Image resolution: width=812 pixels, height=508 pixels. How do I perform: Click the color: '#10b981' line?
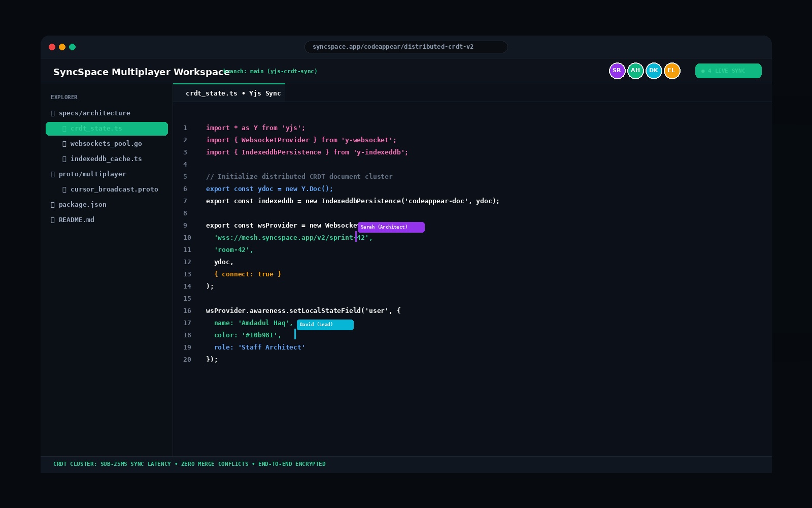tap(248, 335)
